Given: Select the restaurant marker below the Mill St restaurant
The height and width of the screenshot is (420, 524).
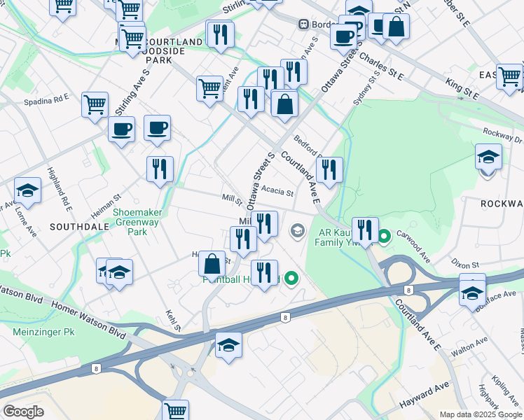Looking at the screenshot, I should click(x=243, y=239).
